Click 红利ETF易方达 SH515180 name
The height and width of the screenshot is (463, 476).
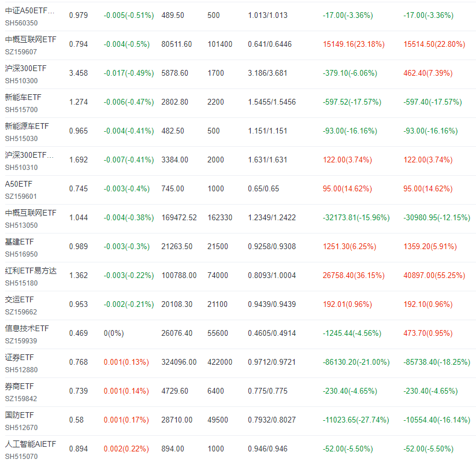pyautogui.click(x=31, y=271)
